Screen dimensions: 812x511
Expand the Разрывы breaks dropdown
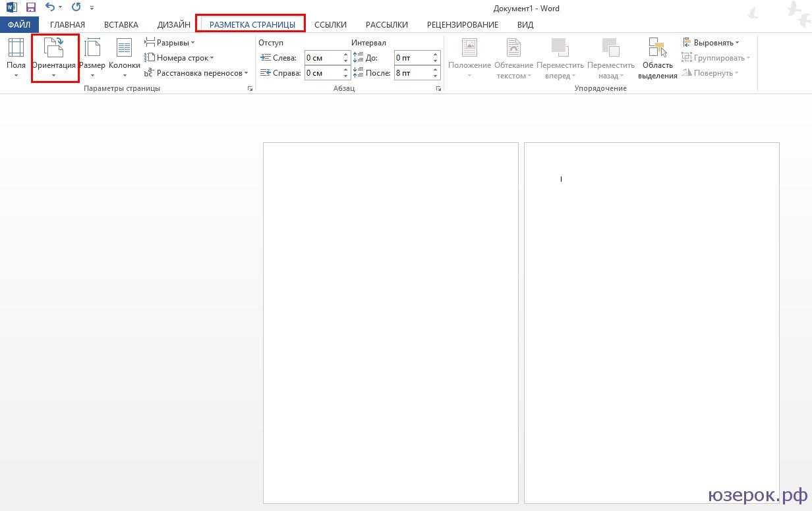pyautogui.click(x=170, y=43)
